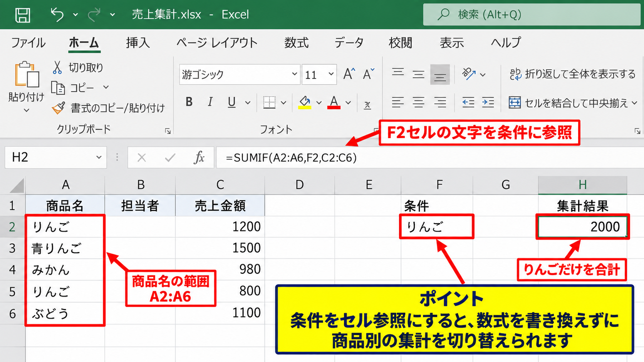The height and width of the screenshot is (362, 644).
Task: Open the font size 11 dropdown
Action: 331,74
